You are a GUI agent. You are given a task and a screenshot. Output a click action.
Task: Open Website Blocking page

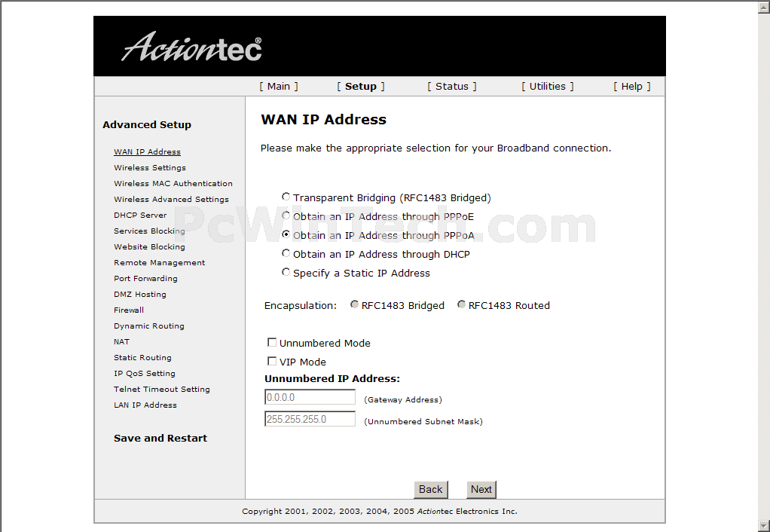pos(149,246)
